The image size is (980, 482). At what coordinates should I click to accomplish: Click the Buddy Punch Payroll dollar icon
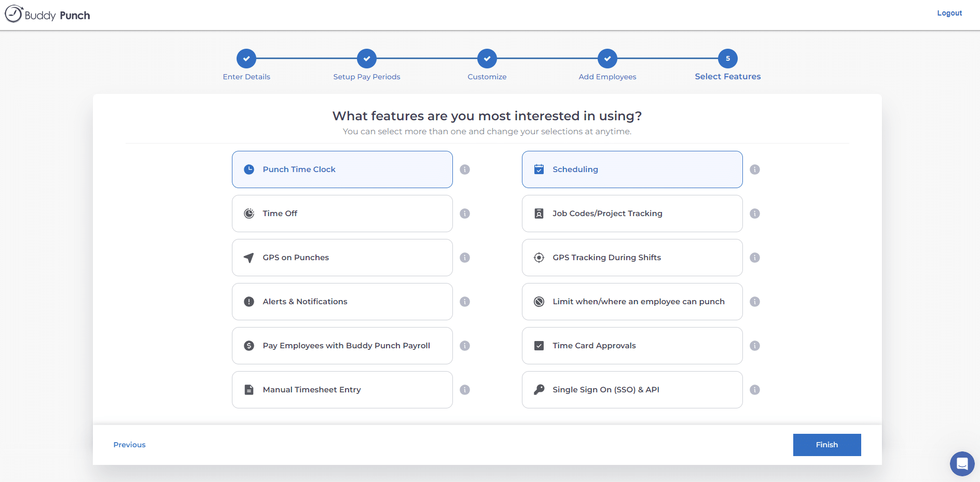(249, 346)
